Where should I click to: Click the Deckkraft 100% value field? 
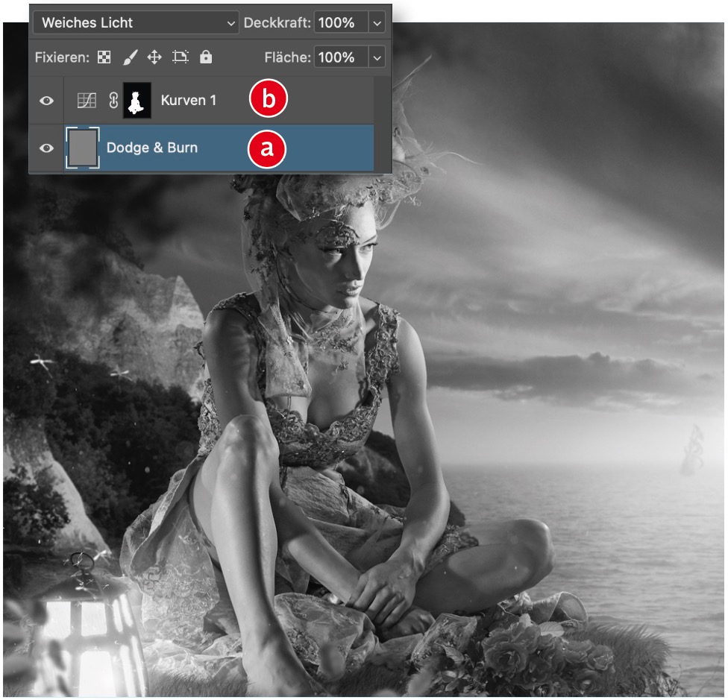coord(342,22)
